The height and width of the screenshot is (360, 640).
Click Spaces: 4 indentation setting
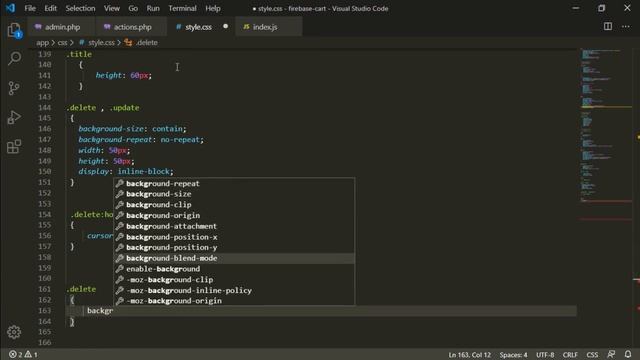[x=513, y=355]
